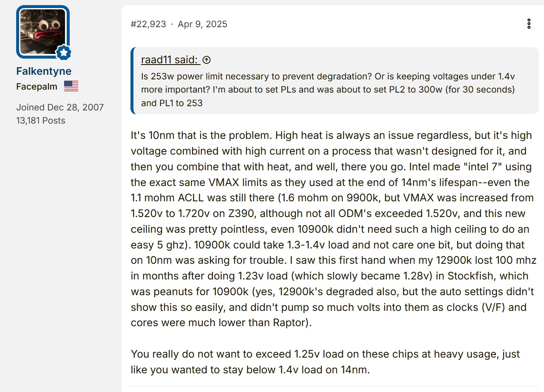Click the Facepalm user title
The width and height of the screenshot is (544, 392).
click(37, 87)
